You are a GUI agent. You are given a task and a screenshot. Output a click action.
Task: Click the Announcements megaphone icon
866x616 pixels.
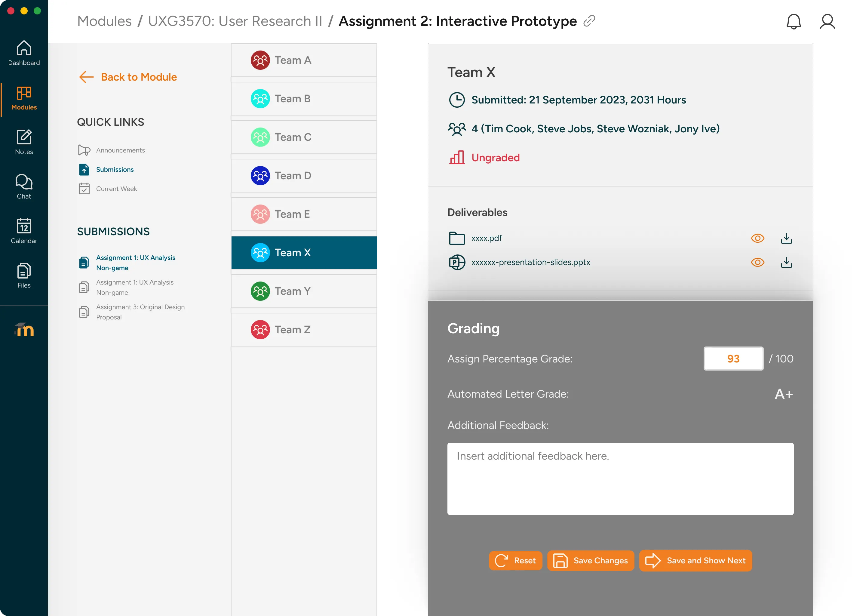tap(84, 150)
